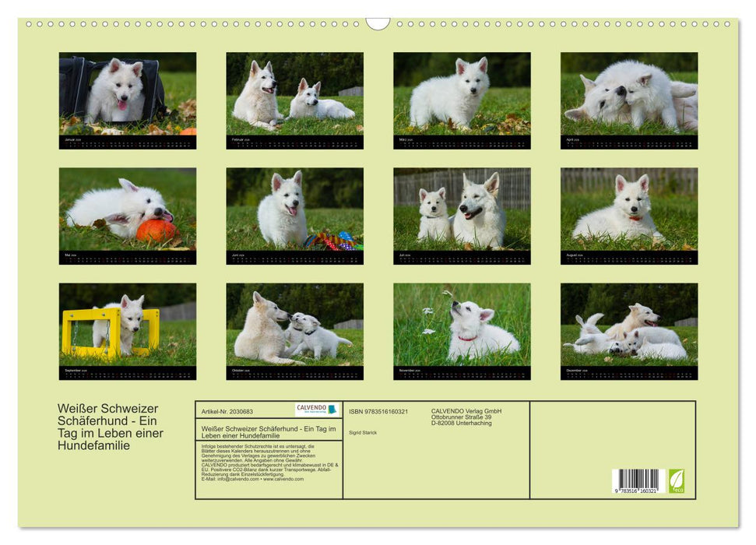The height and width of the screenshot is (545, 756).
Task: Select the Mai thumbnail with the orange ball
Action: [125, 210]
